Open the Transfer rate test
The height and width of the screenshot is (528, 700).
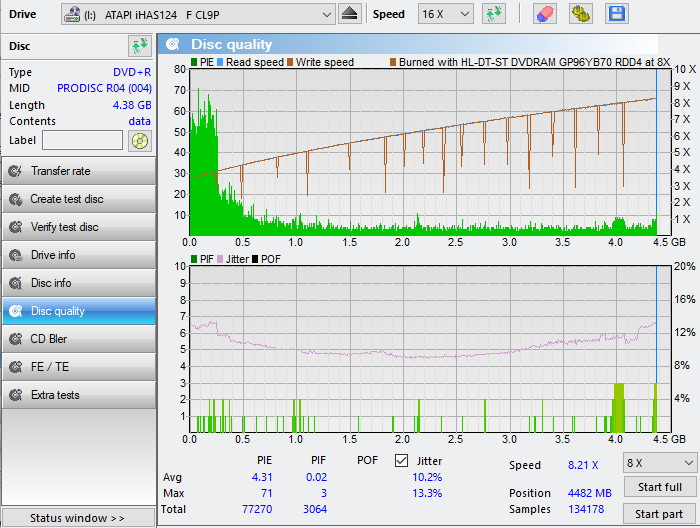click(78, 171)
